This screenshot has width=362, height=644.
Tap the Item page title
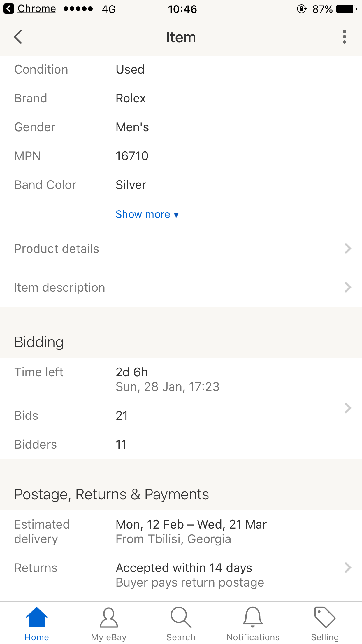click(x=181, y=37)
